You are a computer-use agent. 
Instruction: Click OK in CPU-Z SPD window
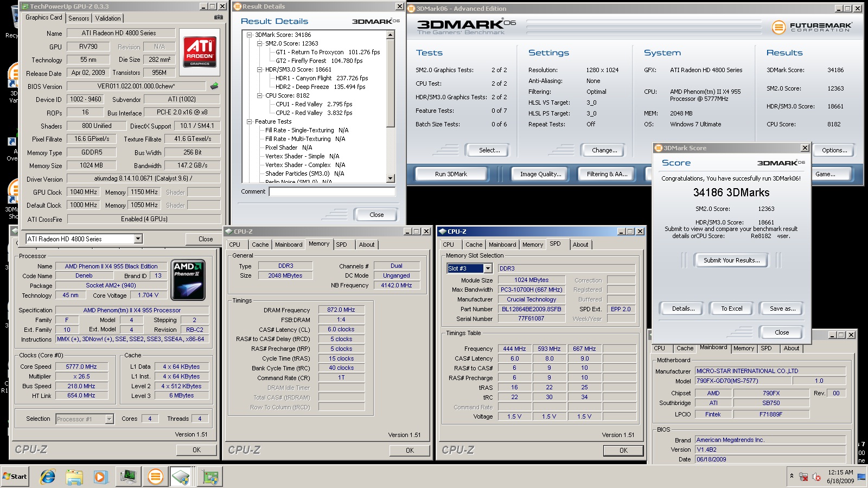[x=623, y=450]
